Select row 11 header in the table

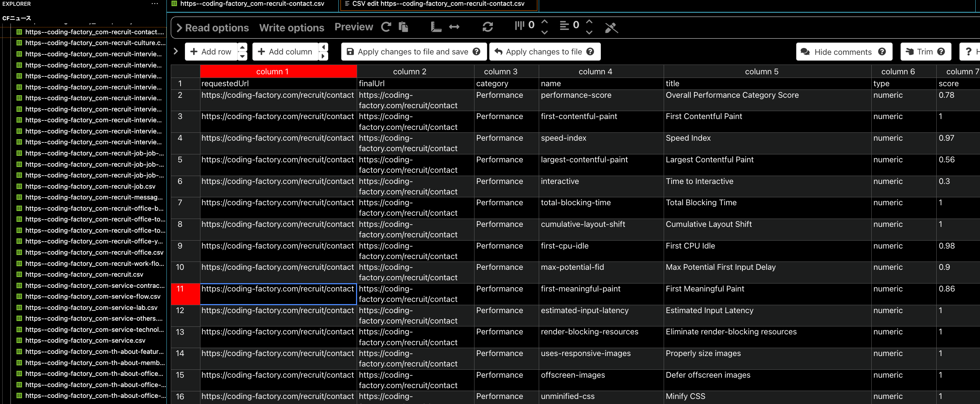pos(185,294)
